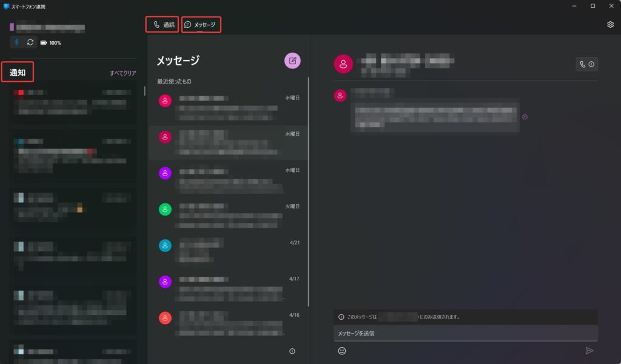Viewport: 621px width, 364px height.
Task: Click the small status icon beside the message bubble
Action: coord(525,117)
